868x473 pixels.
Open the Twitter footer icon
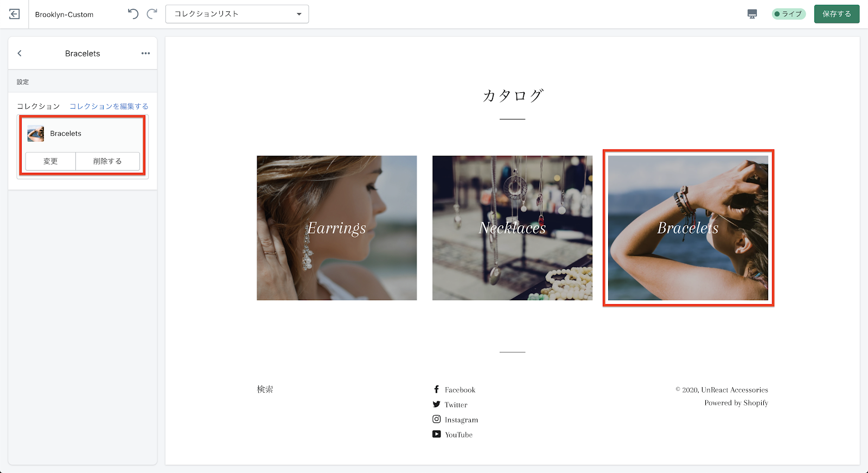point(436,405)
